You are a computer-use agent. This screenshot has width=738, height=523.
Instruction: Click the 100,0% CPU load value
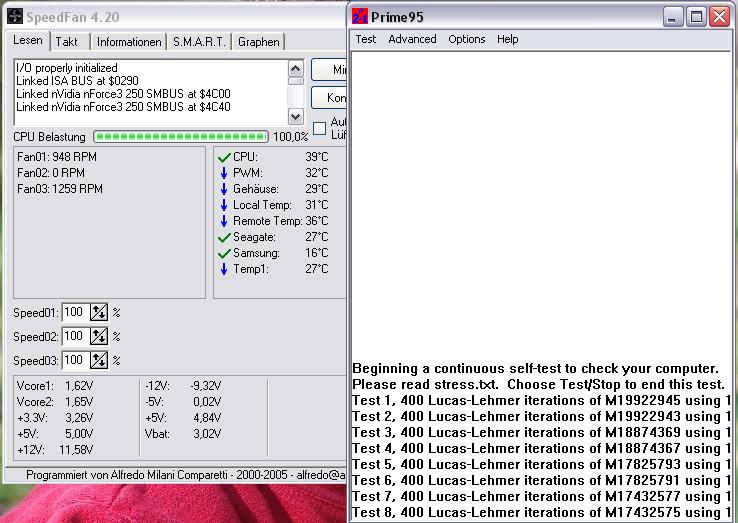click(x=290, y=137)
